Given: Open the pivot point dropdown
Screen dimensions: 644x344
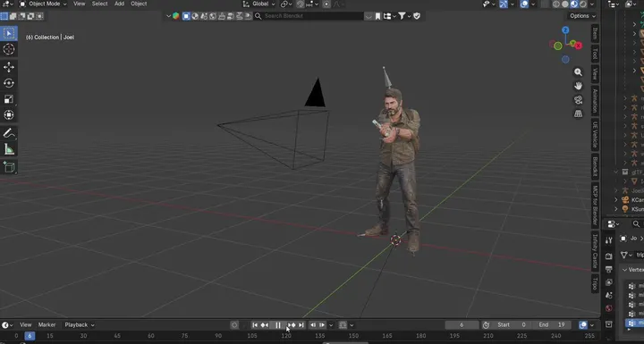Looking at the screenshot, I should coord(286,4).
